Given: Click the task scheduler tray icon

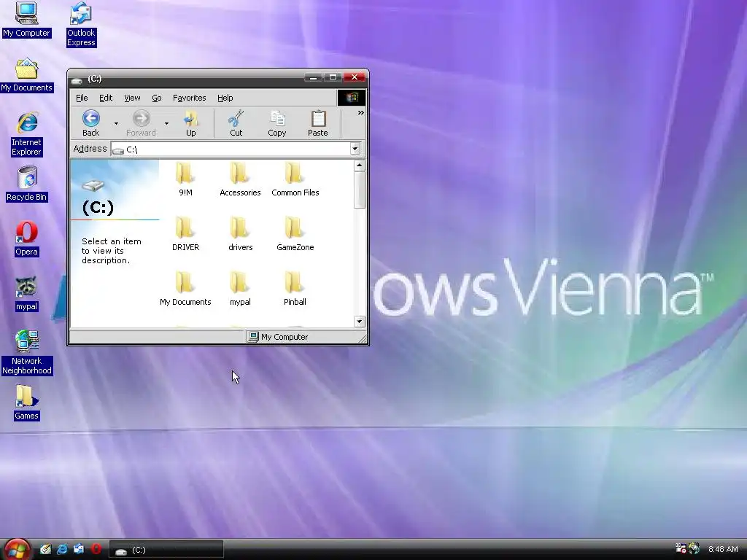Looking at the screenshot, I should [681, 548].
